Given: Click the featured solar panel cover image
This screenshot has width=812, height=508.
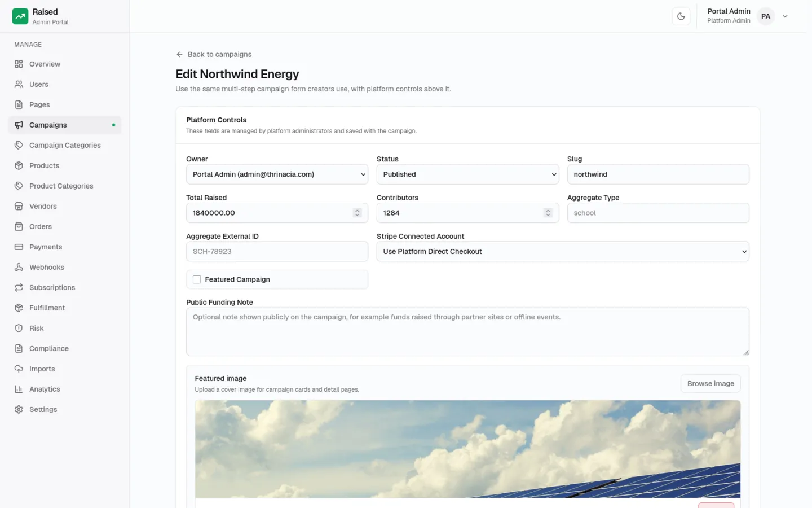Looking at the screenshot, I should [467, 449].
